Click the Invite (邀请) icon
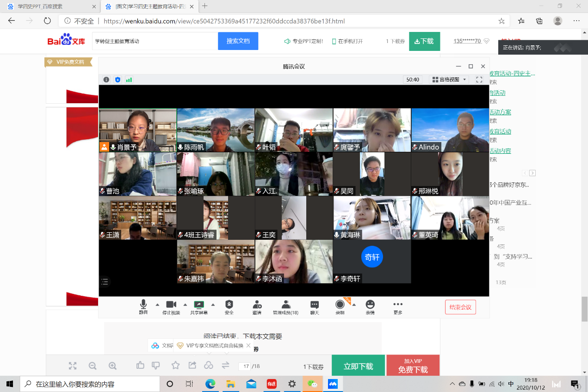The width and height of the screenshot is (588, 392). [x=257, y=305]
